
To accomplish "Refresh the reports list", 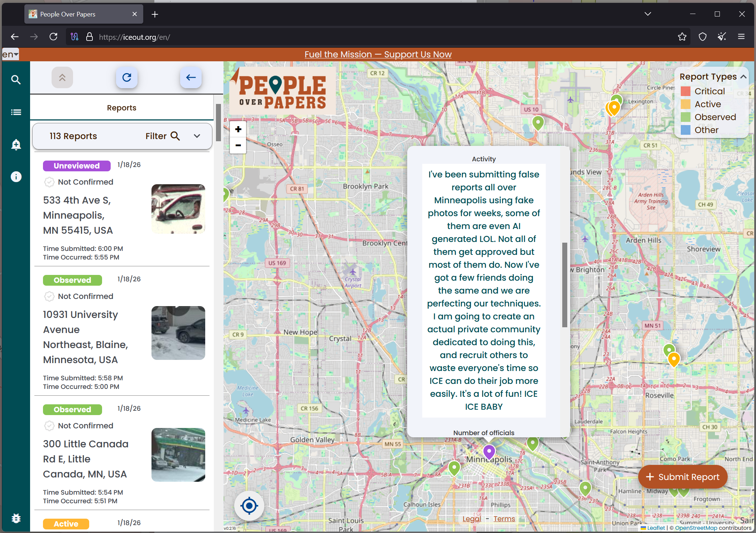I will pyautogui.click(x=127, y=77).
